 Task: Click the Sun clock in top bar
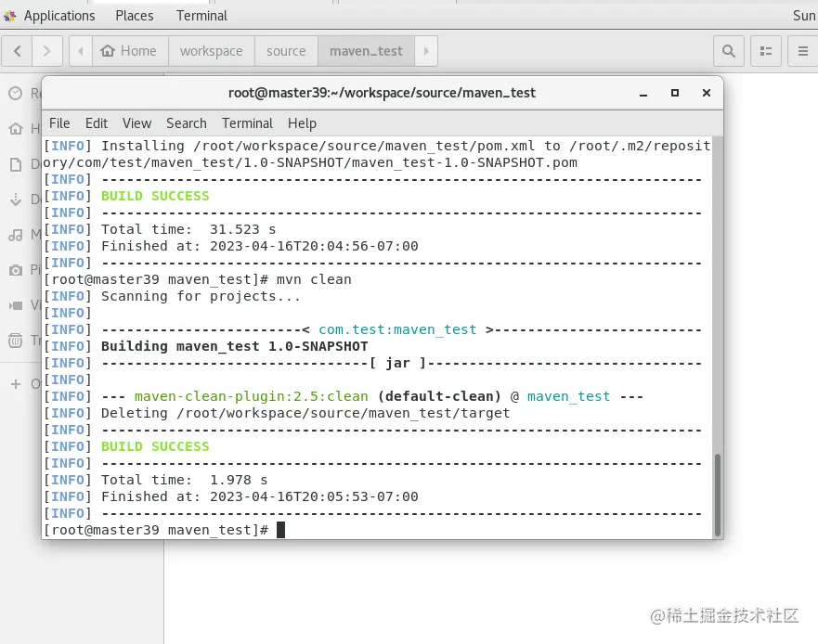coord(804,16)
